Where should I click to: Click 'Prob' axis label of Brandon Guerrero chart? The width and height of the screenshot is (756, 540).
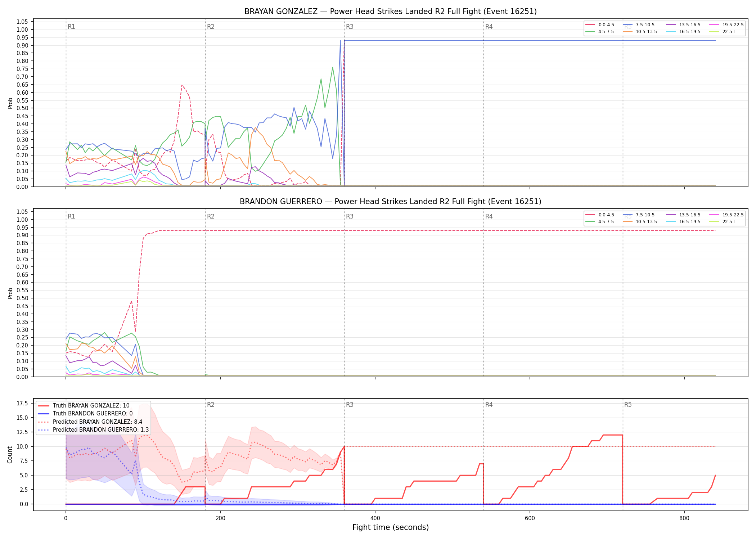(x=10, y=293)
